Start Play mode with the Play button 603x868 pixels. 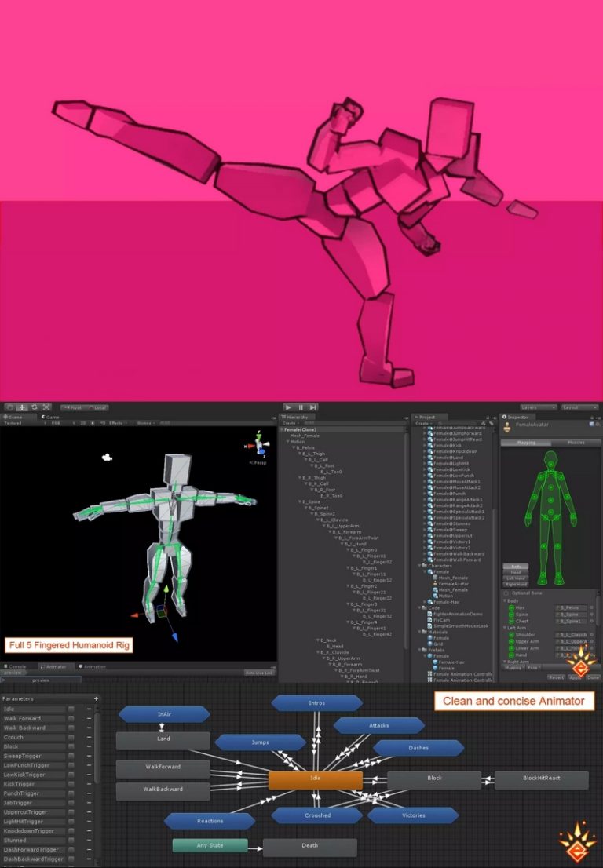pyautogui.click(x=288, y=407)
